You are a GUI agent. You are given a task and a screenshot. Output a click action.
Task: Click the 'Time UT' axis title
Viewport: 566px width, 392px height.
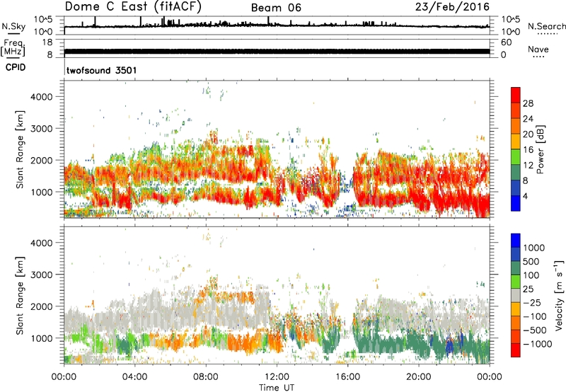[277, 387]
